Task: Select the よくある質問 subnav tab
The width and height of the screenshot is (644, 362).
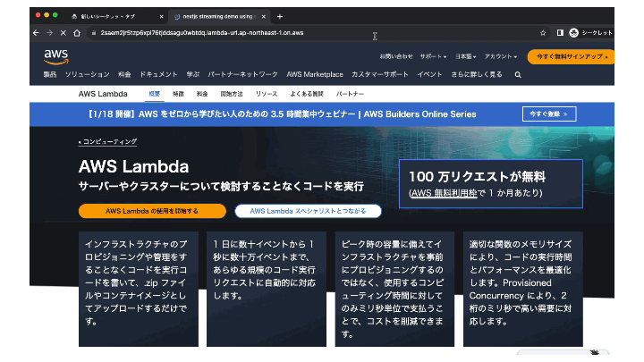Action: click(307, 94)
